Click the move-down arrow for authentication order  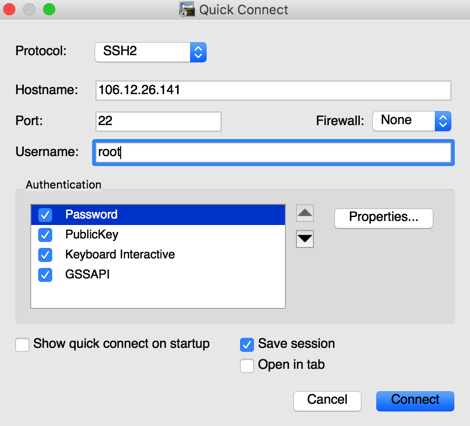pos(305,239)
